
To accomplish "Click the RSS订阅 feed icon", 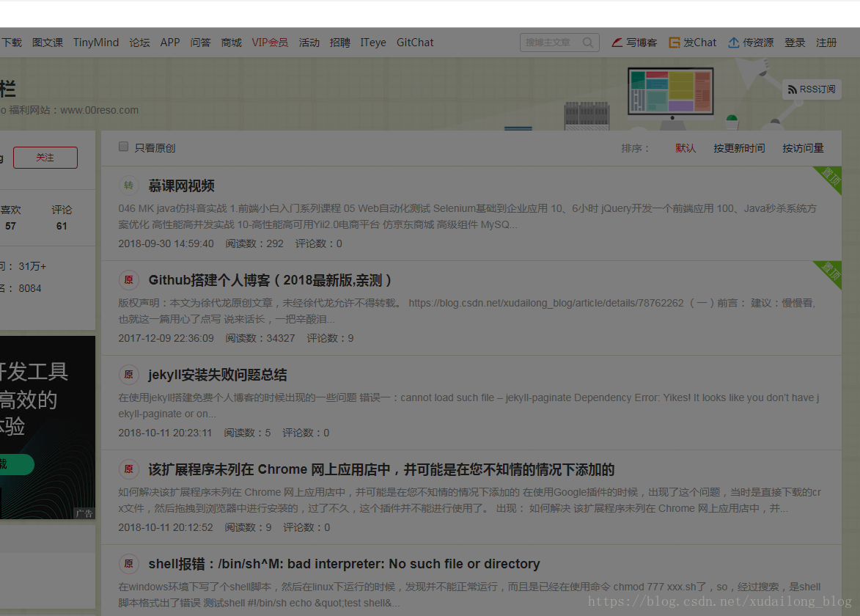I will coord(792,89).
